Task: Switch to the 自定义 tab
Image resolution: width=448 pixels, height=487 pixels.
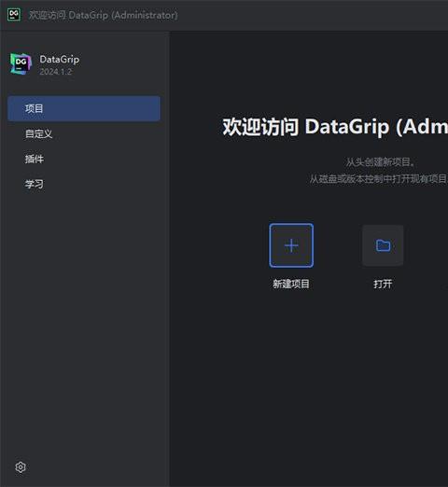Action: [x=84, y=133]
